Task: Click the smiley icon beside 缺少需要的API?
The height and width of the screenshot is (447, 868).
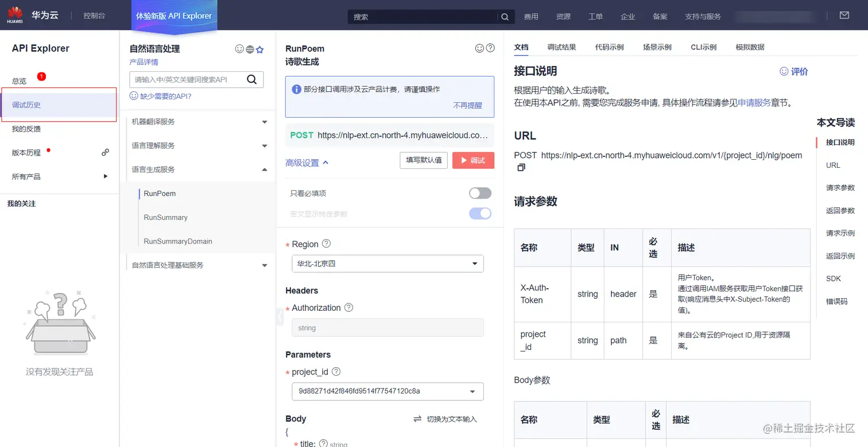Action: [134, 96]
